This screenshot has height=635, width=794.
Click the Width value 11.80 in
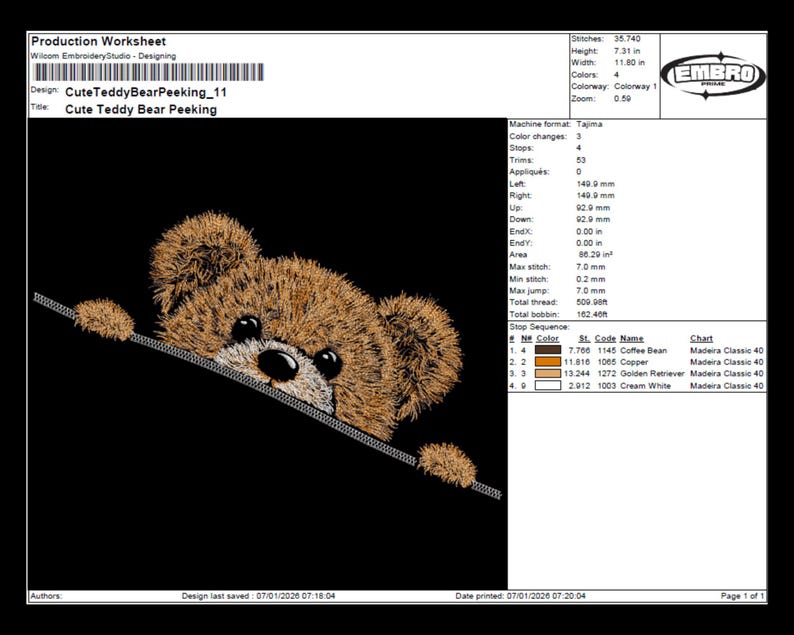pyautogui.click(x=629, y=63)
